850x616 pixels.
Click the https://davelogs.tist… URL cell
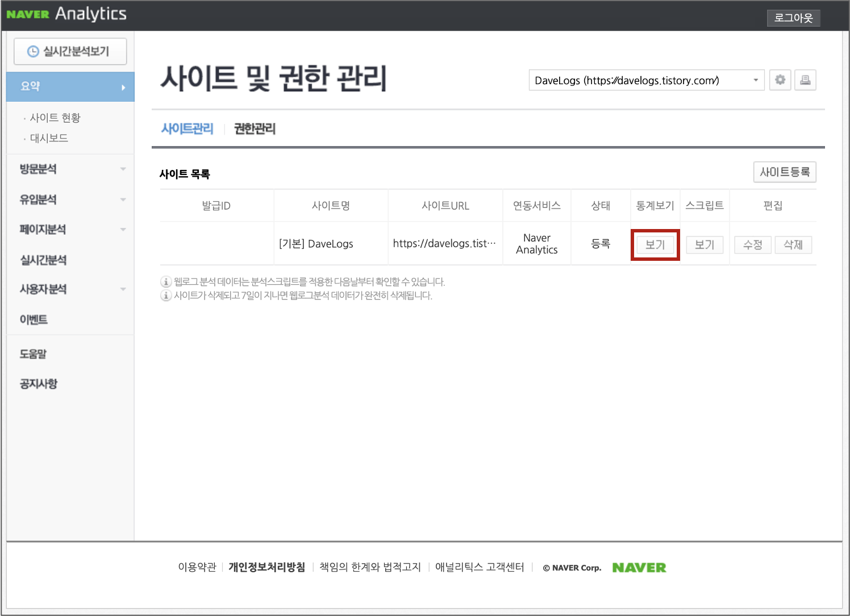click(444, 243)
